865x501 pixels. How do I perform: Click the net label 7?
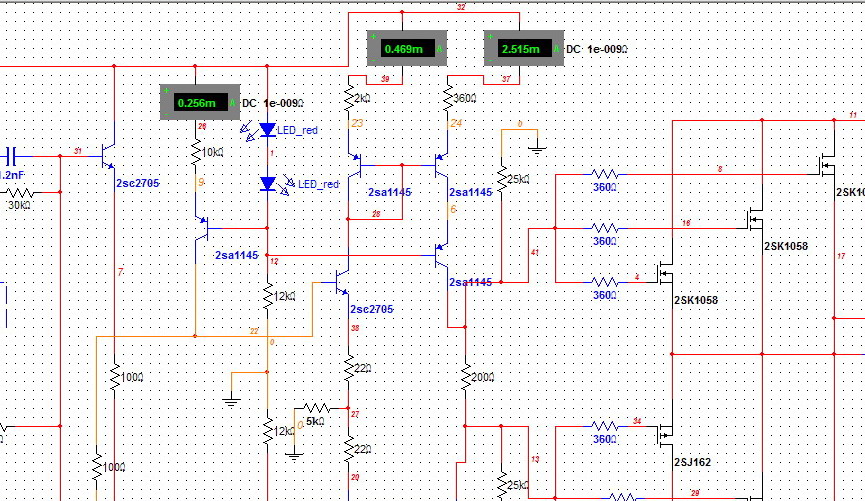(x=120, y=271)
